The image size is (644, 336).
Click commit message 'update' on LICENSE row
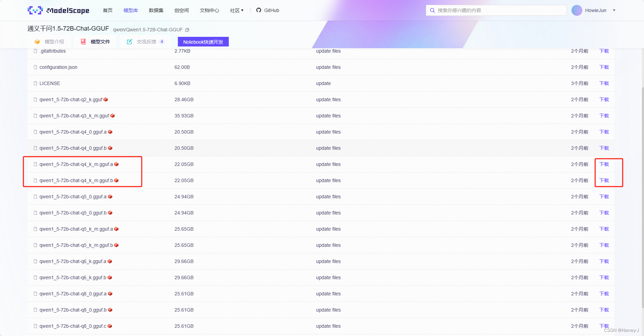(x=323, y=83)
